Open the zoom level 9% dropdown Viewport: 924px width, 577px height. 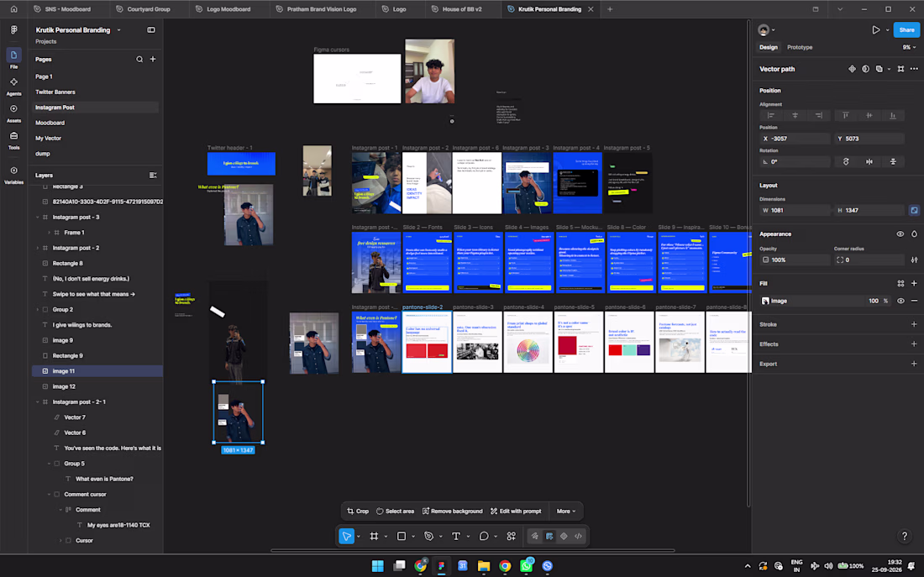[909, 47]
